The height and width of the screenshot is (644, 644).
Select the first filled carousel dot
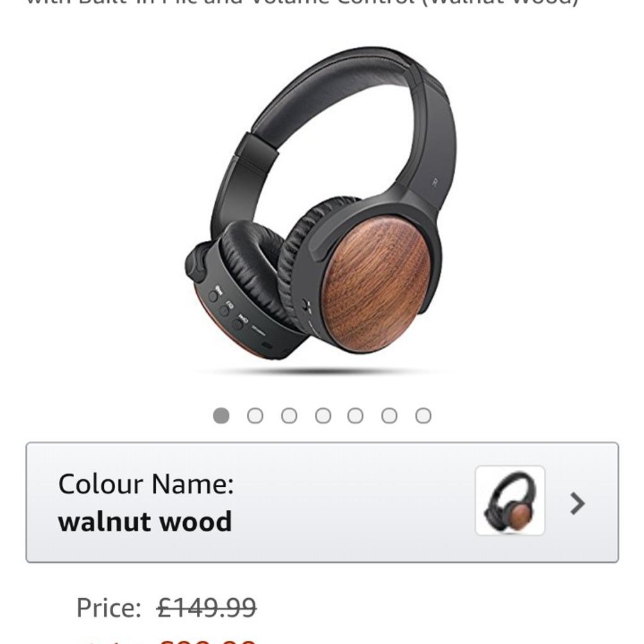[221, 415]
